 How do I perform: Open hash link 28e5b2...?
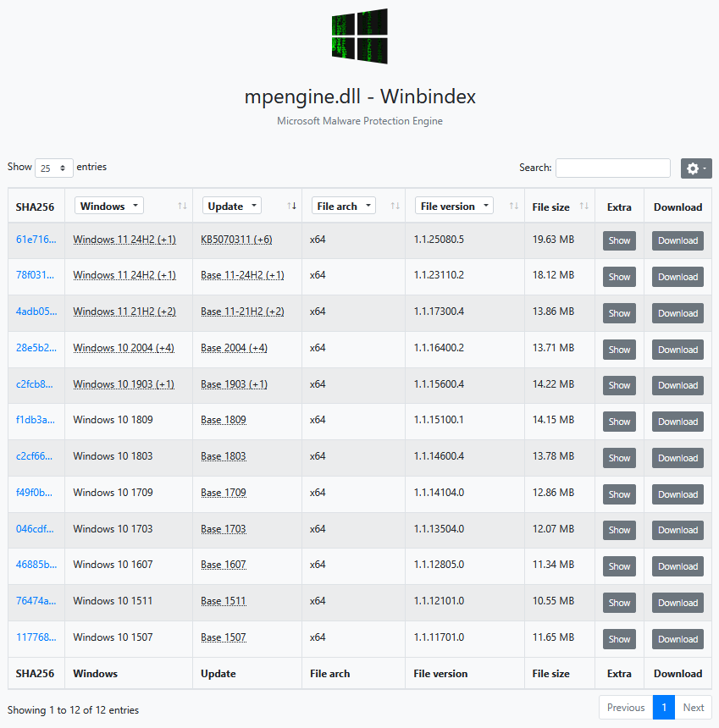click(36, 348)
